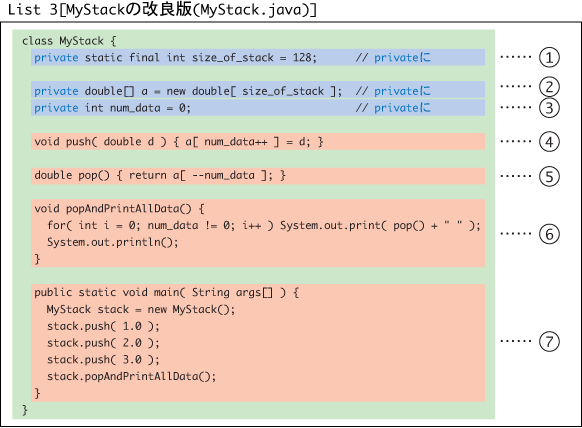Click the class MyStack declaration line
Viewport: 582px width, 428px height.
(x=69, y=40)
